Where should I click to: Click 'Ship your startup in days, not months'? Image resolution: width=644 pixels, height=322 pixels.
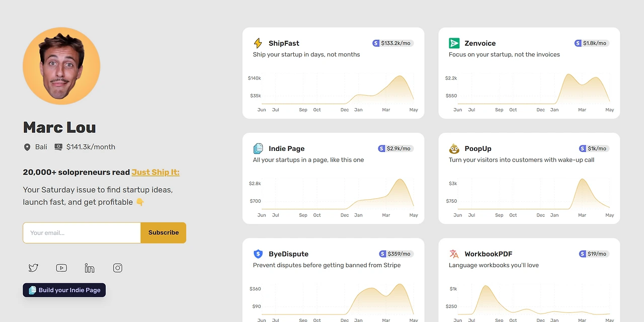pyautogui.click(x=306, y=54)
